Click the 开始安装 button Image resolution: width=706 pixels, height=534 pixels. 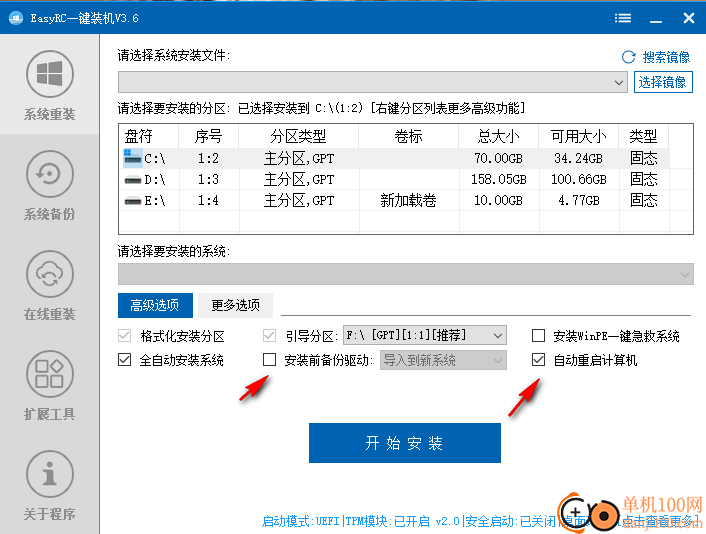405,443
